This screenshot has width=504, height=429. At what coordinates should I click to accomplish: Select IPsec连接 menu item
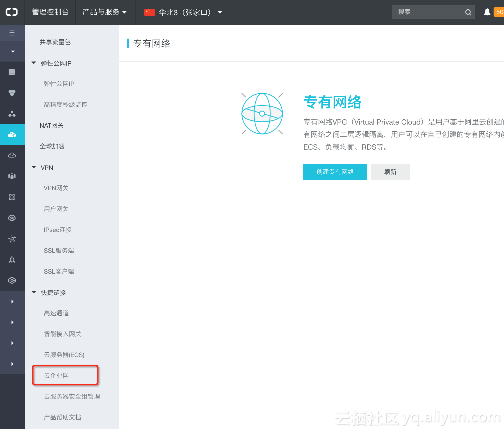coord(58,230)
